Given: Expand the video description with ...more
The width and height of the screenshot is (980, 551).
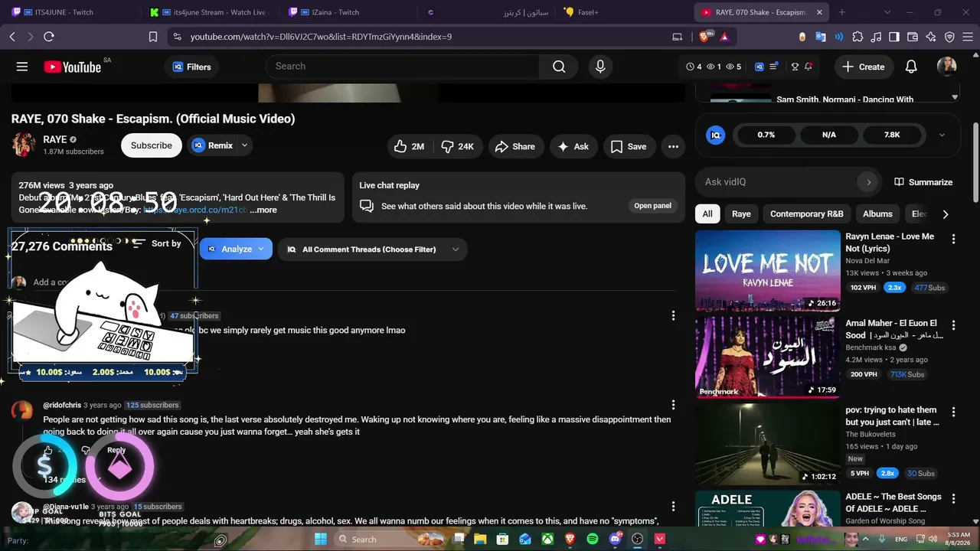Looking at the screenshot, I should point(263,210).
